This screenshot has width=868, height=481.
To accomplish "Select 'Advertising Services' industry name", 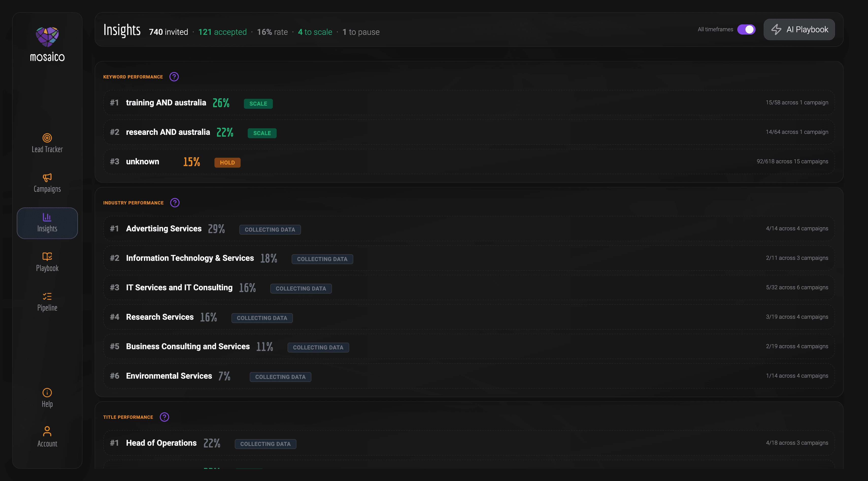I will [x=164, y=229].
